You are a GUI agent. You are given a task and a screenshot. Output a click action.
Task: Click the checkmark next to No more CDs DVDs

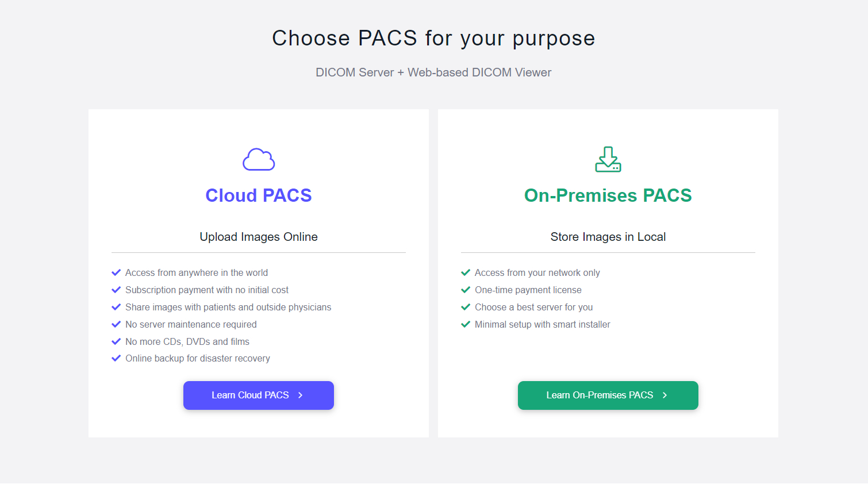pos(116,341)
